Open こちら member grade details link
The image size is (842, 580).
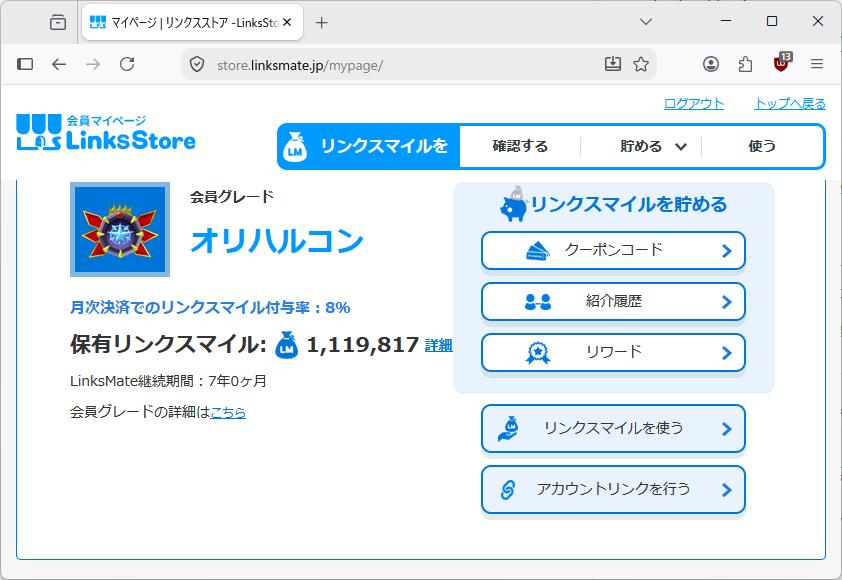click(228, 412)
